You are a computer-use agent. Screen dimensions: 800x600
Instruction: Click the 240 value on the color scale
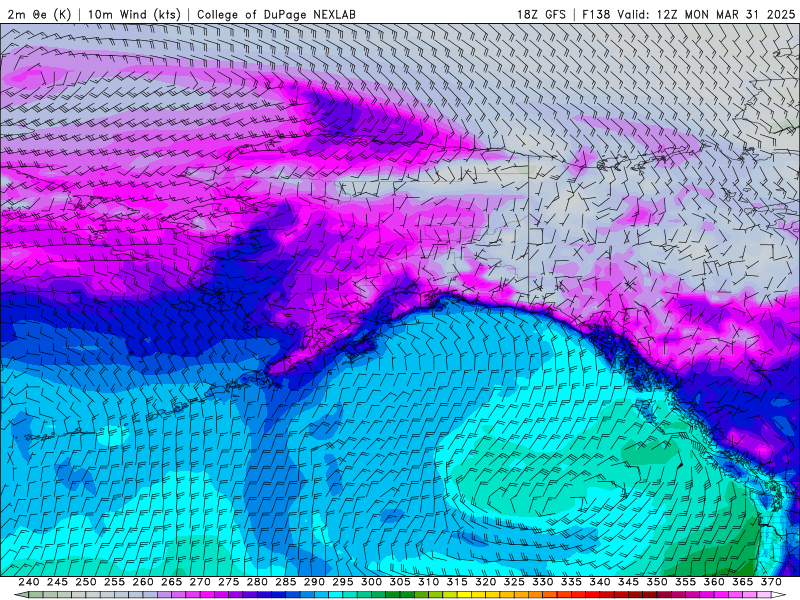tap(29, 582)
